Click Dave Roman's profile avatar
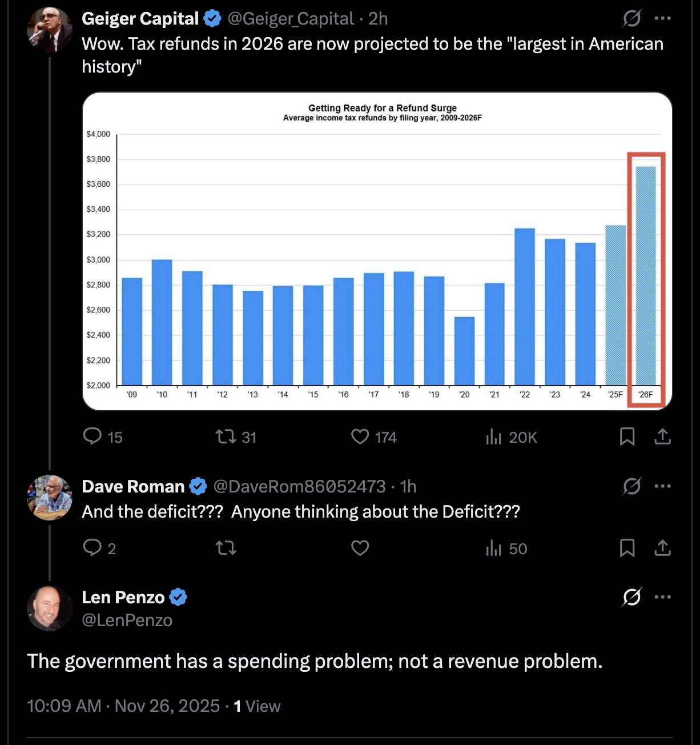700x745 pixels. pos(50,498)
